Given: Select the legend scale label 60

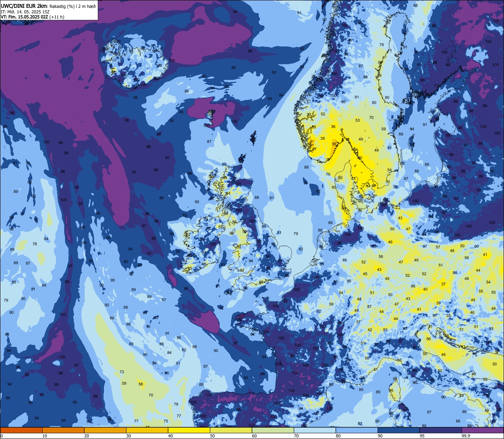Looking at the screenshot, I should (x=254, y=436).
